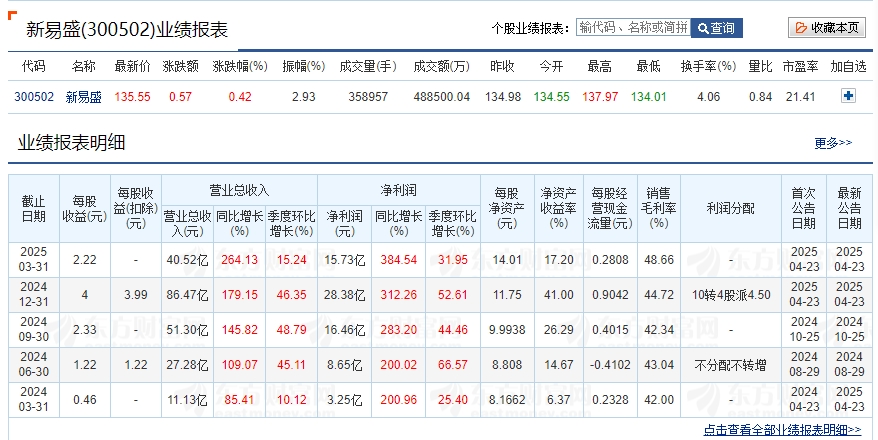Click the 10转4股派4.50 distribution cell
The height and width of the screenshot is (440, 878).
point(731,295)
